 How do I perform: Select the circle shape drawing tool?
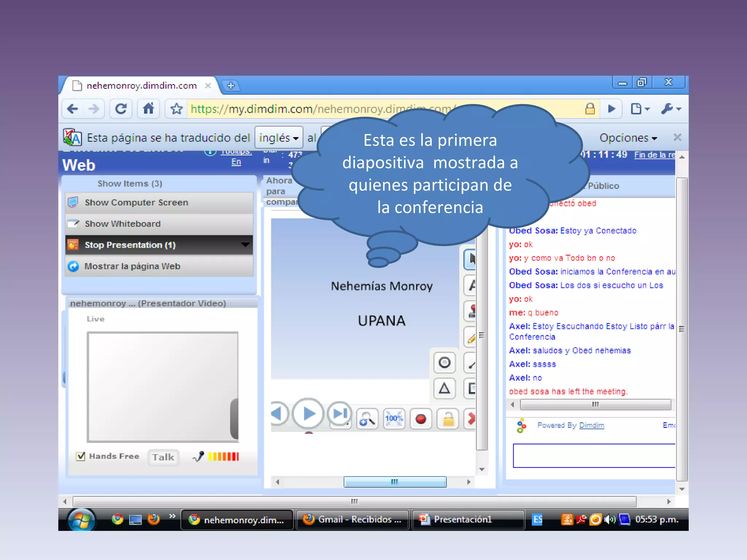[x=444, y=362]
